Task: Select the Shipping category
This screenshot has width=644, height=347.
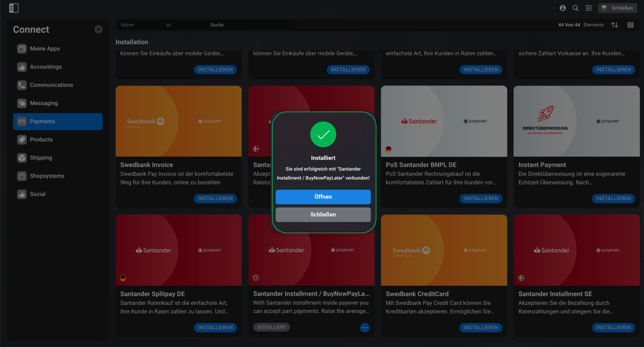Action: (x=58, y=158)
